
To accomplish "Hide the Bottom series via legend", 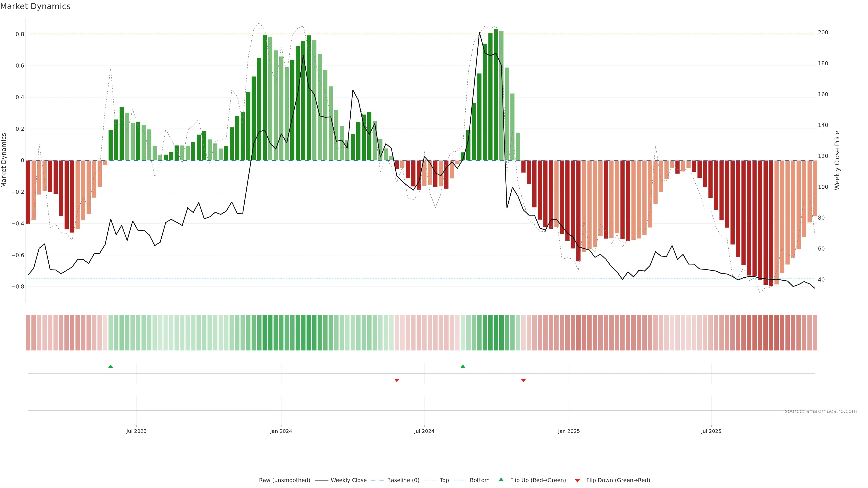I will pos(479,480).
